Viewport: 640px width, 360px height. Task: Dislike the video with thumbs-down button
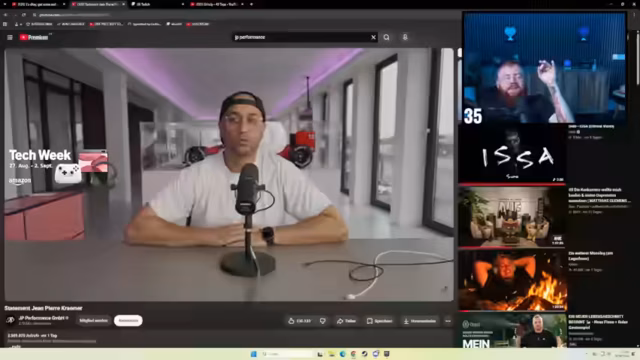[x=322, y=321]
